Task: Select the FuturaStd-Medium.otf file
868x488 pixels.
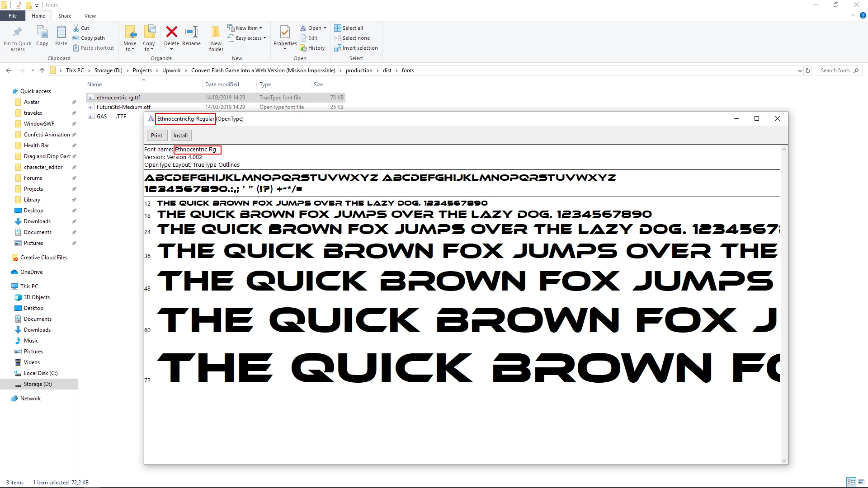Action: point(123,107)
